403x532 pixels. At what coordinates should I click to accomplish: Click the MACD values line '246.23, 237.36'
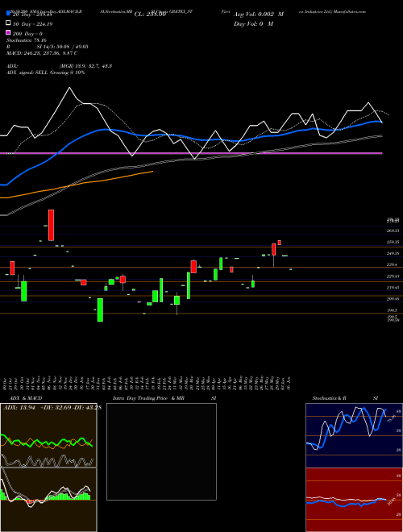click(x=42, y=53)
